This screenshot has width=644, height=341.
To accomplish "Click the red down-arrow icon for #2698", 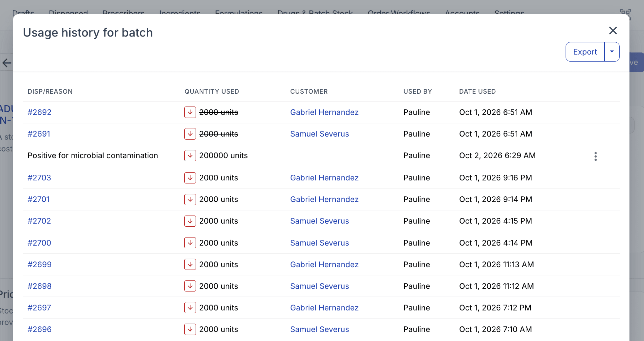I will 190,286.
